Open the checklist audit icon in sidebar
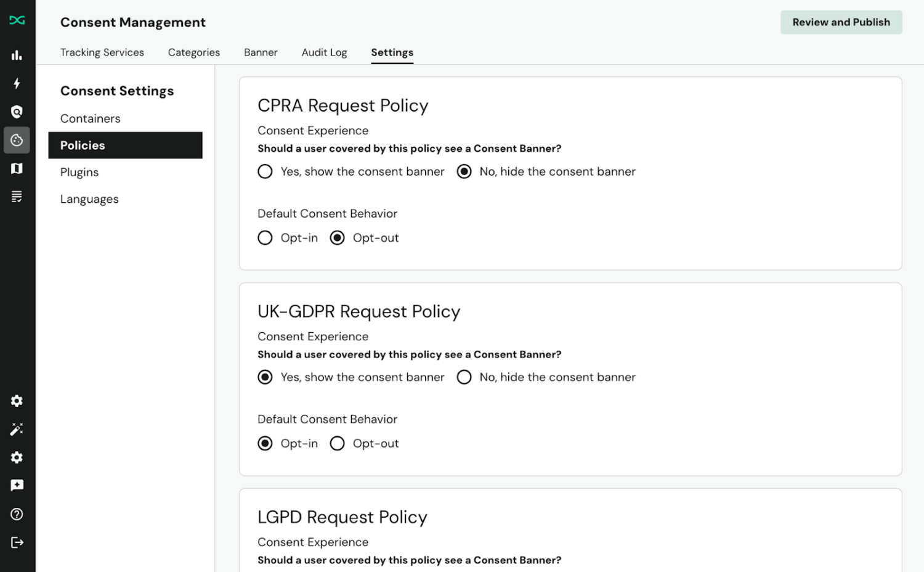The image size is (924, 572). [17, 197]
